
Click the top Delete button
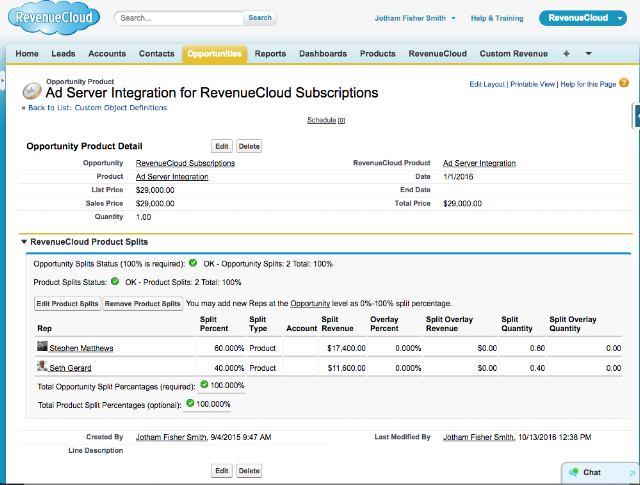tap(249, 146)
